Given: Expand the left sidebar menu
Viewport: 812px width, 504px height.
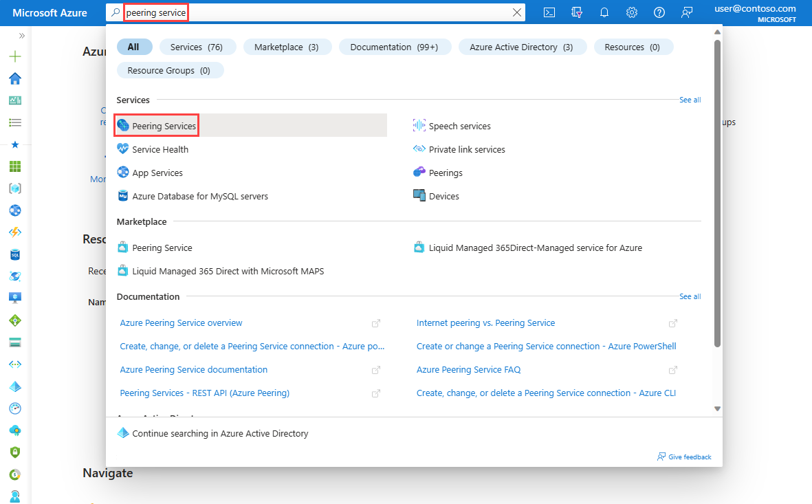Looking at the screenshot, I should click(x=22, y=36).
